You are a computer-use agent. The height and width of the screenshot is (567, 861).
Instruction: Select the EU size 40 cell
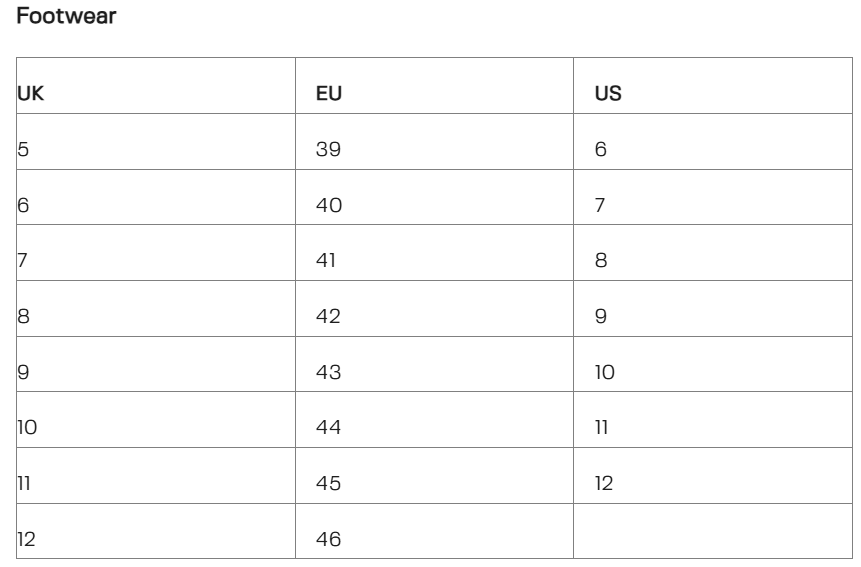329,207
